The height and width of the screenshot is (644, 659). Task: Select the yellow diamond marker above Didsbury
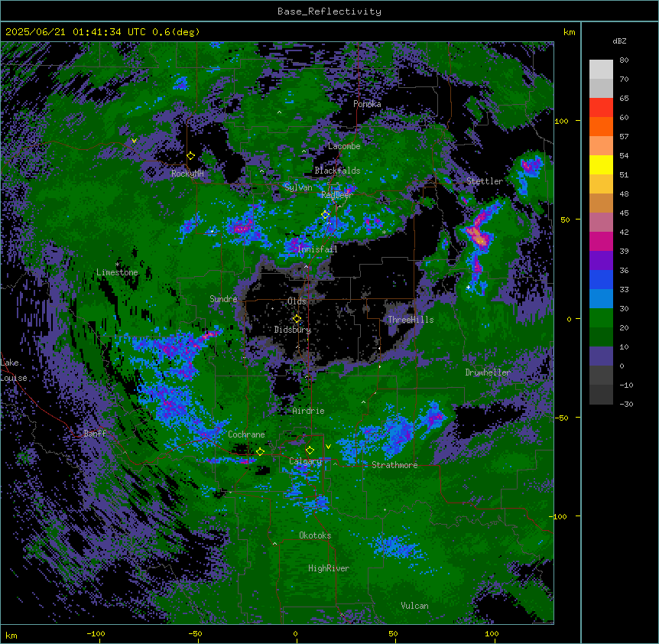297,319
